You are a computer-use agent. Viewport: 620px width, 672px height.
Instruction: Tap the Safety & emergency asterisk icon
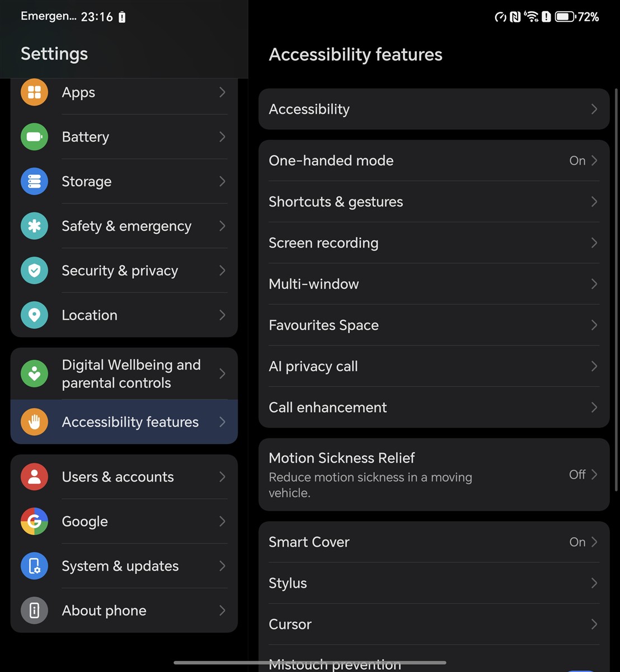(x=34, y=226)
